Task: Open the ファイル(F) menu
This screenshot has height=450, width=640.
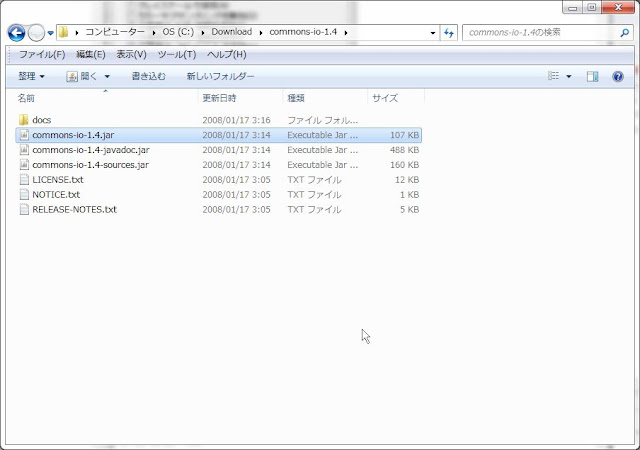Action: pos(42,54)
